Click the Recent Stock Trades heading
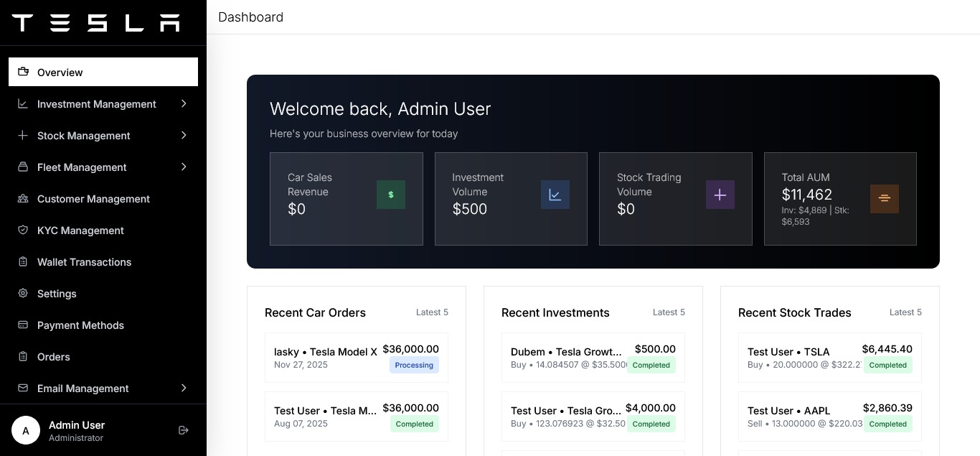 coord(795,312)
